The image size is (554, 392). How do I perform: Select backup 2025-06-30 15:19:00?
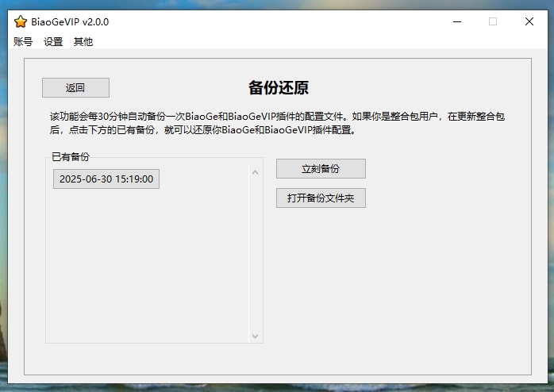click(x=106, y=179)
